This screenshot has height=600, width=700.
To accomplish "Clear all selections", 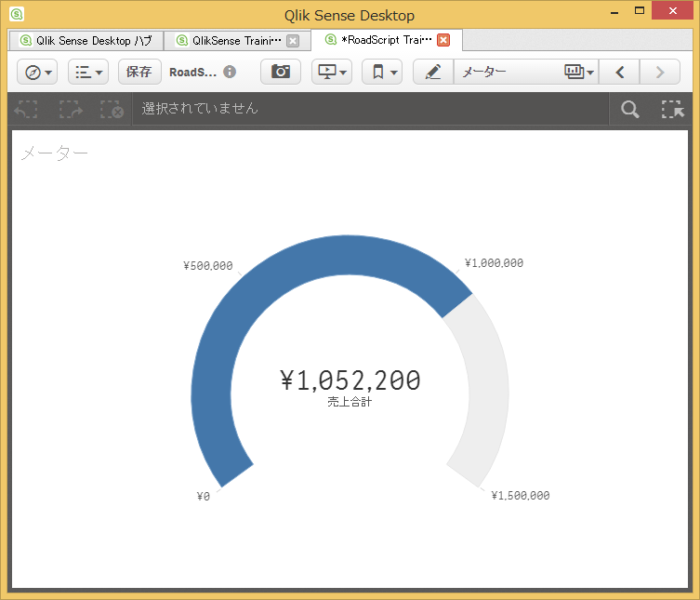I will tap(112, 109).
